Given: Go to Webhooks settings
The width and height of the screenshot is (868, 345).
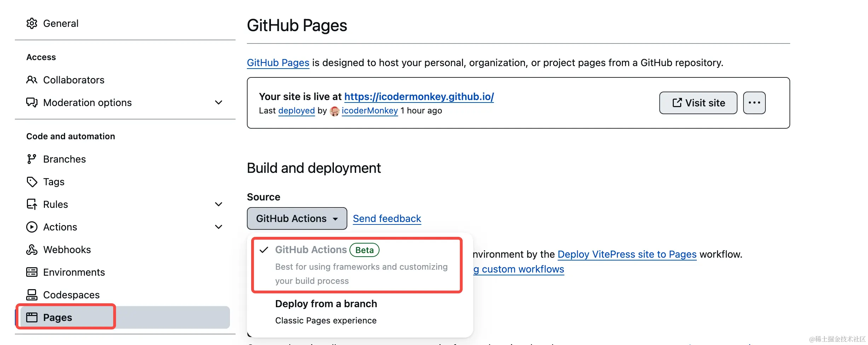Looking at the screenshot, I should pos(125,250).
